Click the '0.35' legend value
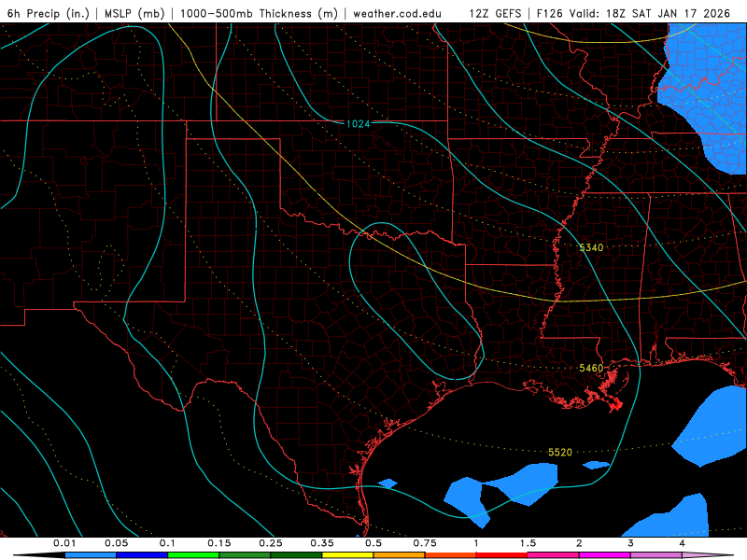The image size is (747, 560). [322, 543]
